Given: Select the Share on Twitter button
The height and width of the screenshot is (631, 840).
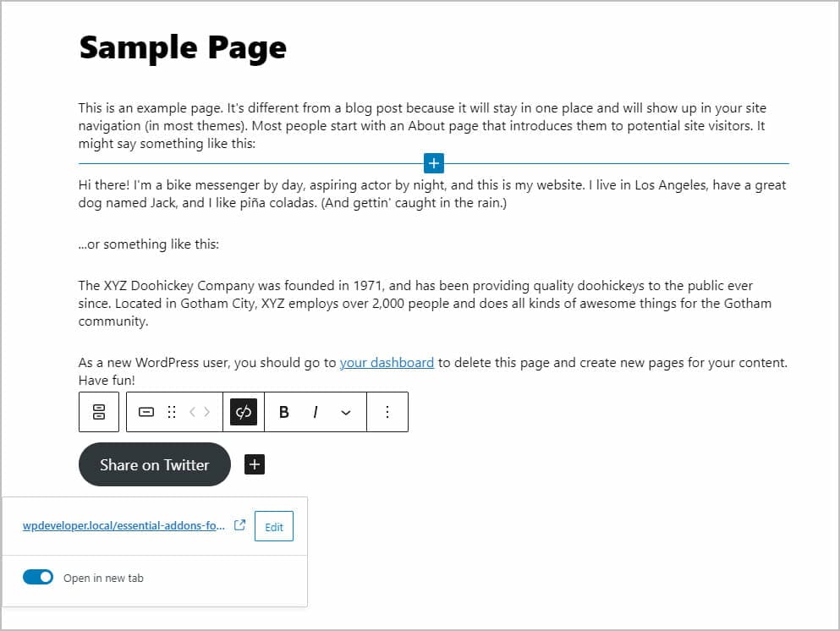Looking at the screenshot, I should click(155, 464).
